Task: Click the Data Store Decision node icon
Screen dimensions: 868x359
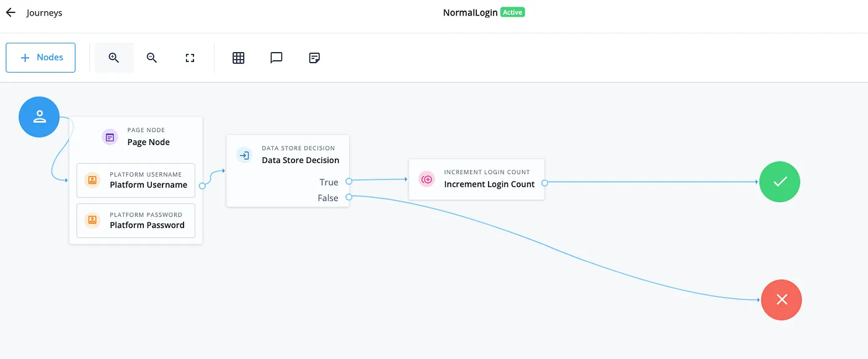Action: tap(244, 155)
